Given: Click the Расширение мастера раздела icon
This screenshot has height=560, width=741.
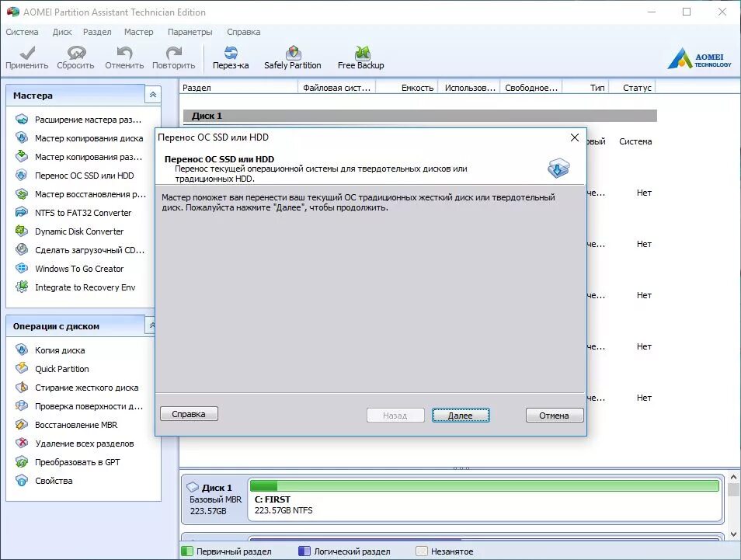Looking at the screenshot, I should (22, 120).
